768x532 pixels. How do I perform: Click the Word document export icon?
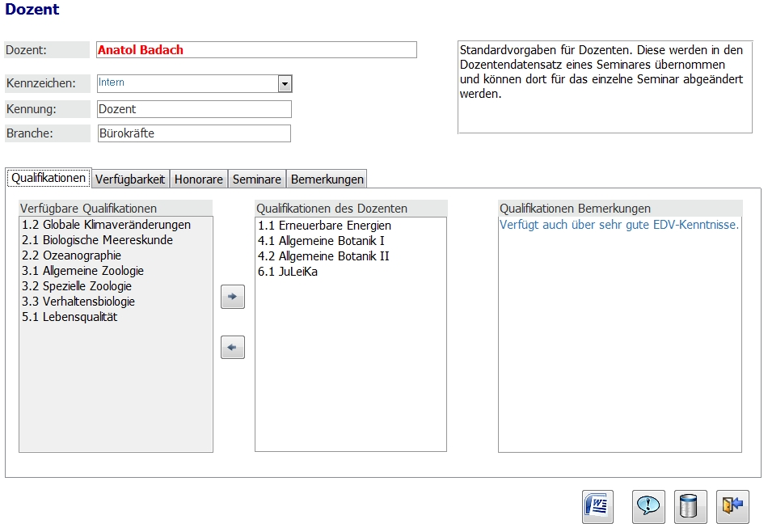tap(597, 506)
